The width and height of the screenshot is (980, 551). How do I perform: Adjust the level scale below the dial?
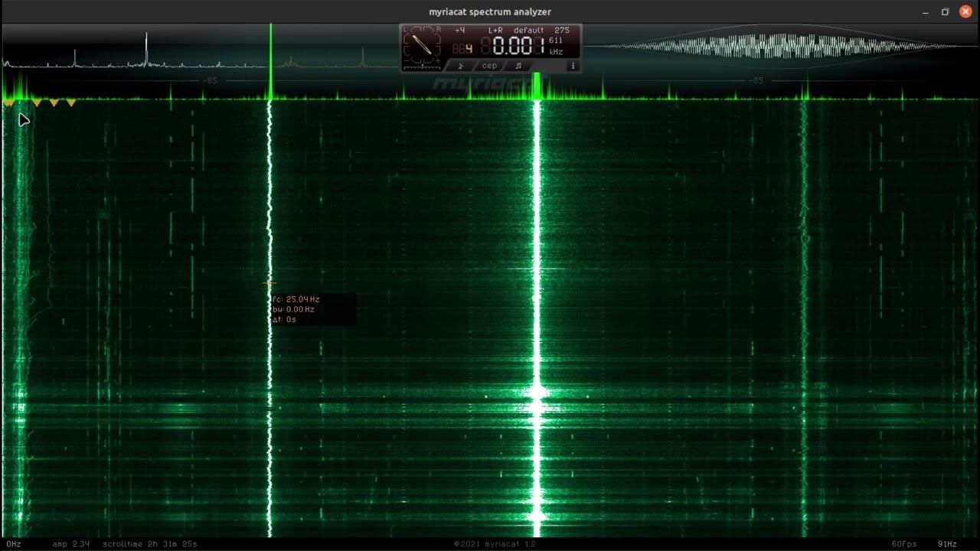(422, 68)
